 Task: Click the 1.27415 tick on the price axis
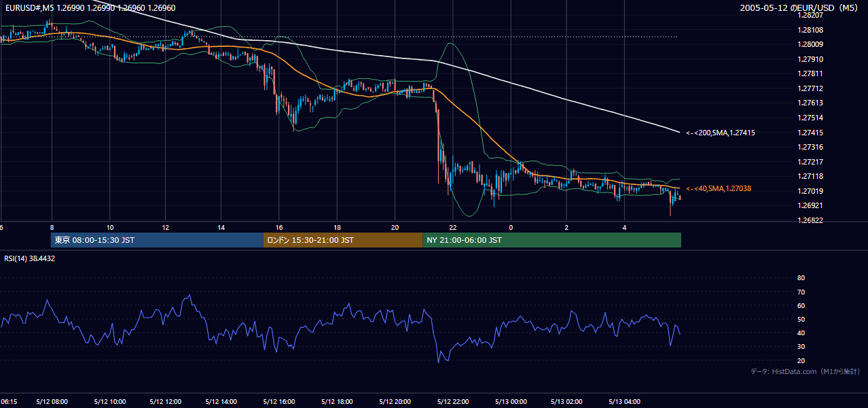810,133
